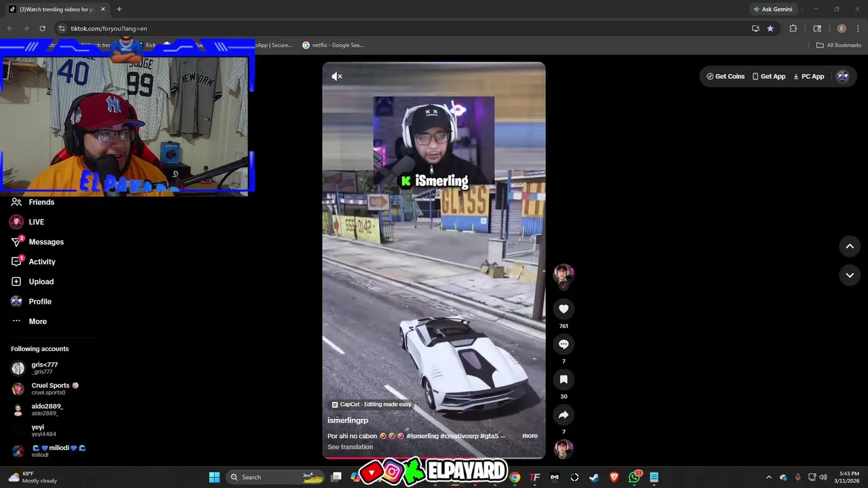
Task: Open WhatsApp from the taskbar
Action: pos(634,477)
